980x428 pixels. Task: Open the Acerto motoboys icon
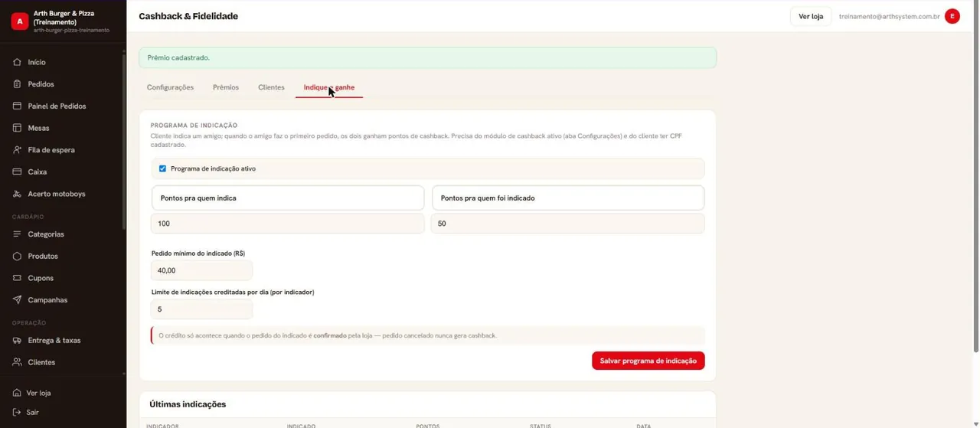[x=18, y=194]
